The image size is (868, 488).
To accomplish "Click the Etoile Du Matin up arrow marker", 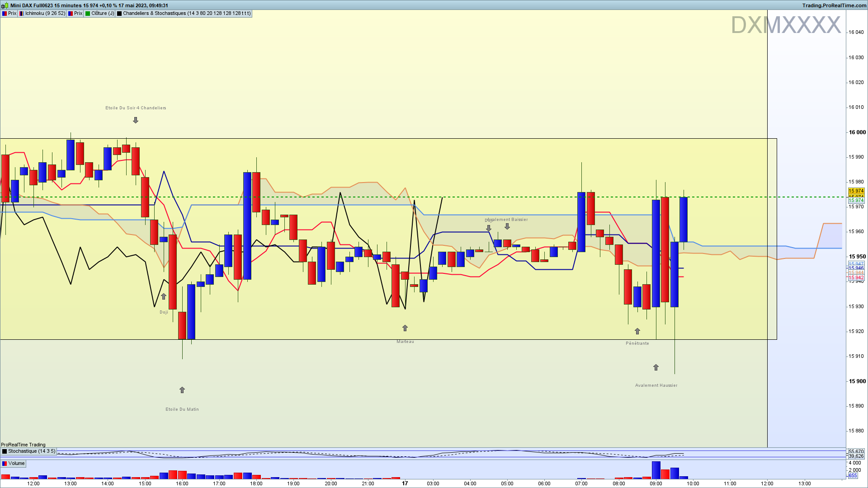I will 182,390.
